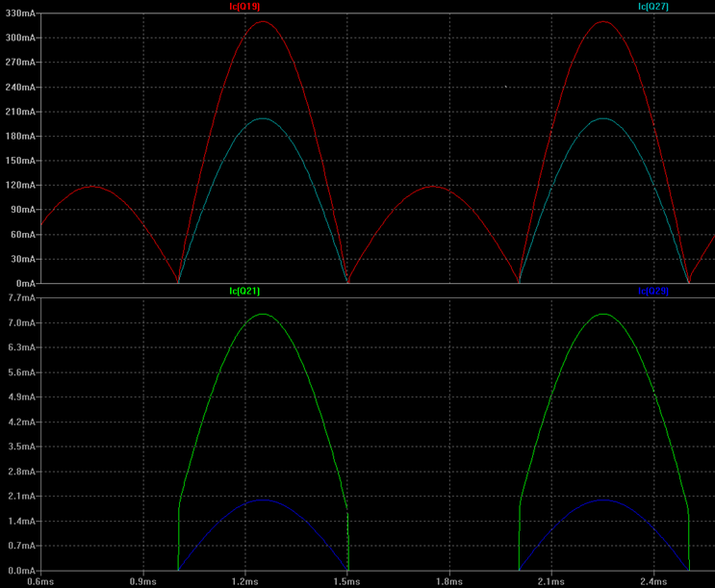Click the 300mA axis label
715x588 pixels.
tap(20, 38)
